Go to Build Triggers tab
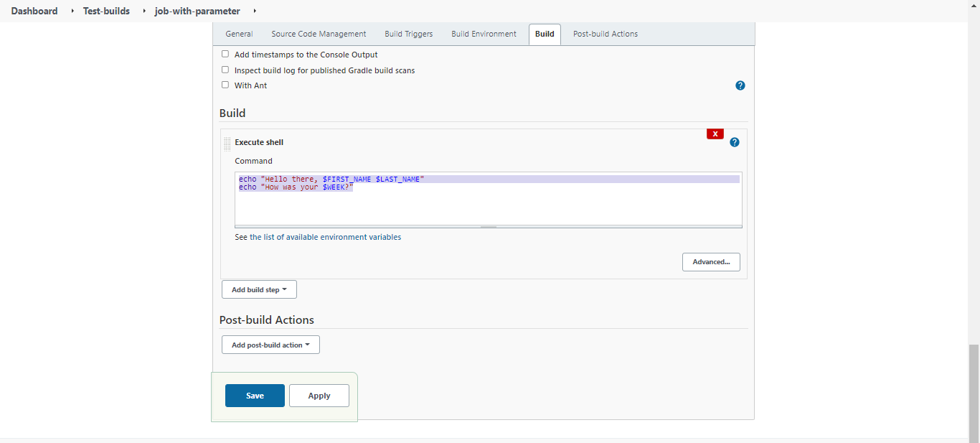Image resolution: width=980 pixels, height=443 pixels. pos(409,34)
